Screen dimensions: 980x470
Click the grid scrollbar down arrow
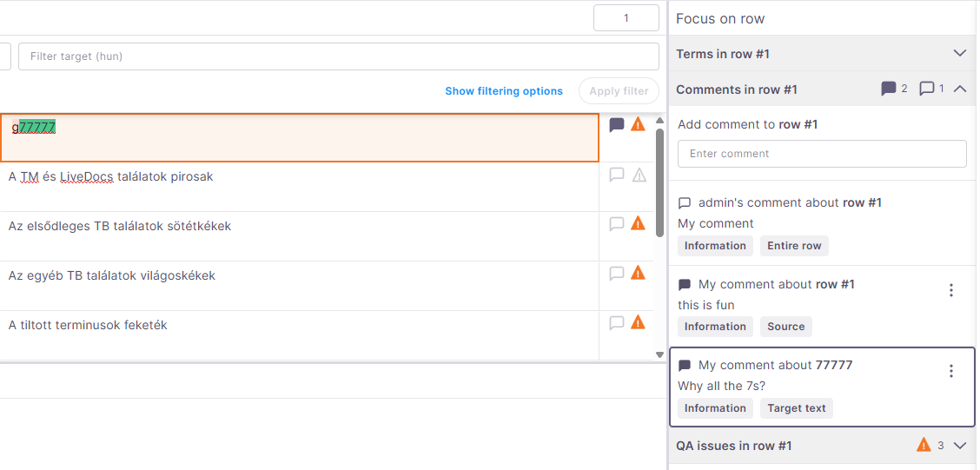tap(659, 354)
